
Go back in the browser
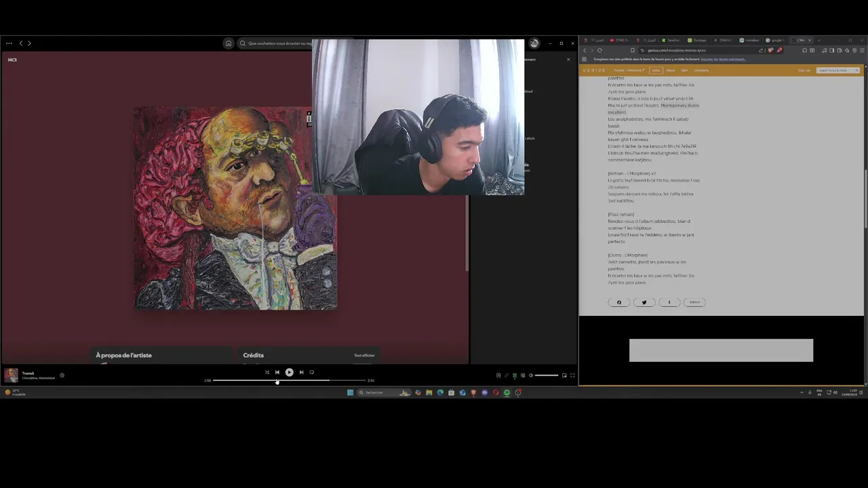click(x=585, y=50)
